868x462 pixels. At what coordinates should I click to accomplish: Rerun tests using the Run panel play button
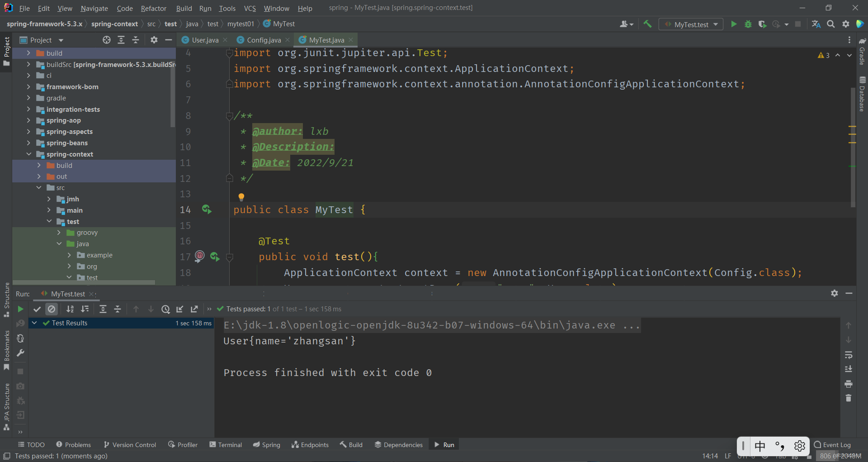pyautogui.click(x=20, y=309)
